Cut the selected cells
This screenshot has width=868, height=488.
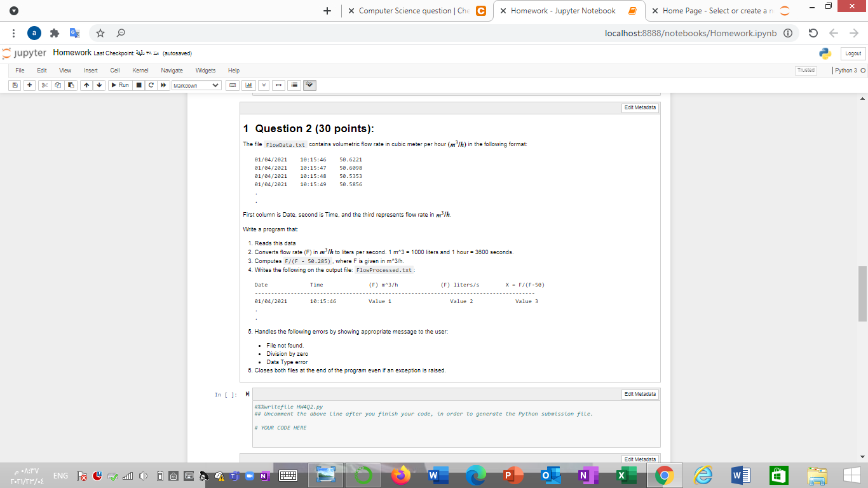pos(43,85)
